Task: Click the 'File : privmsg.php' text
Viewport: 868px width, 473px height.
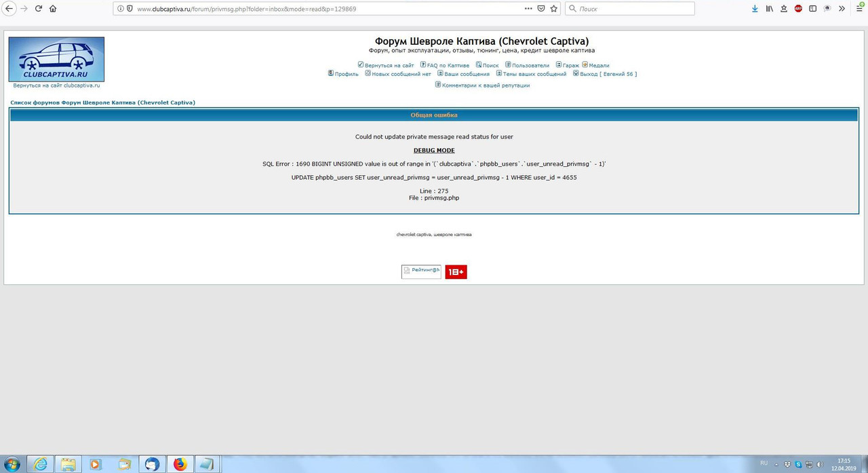Action: [x=434, y=198]
